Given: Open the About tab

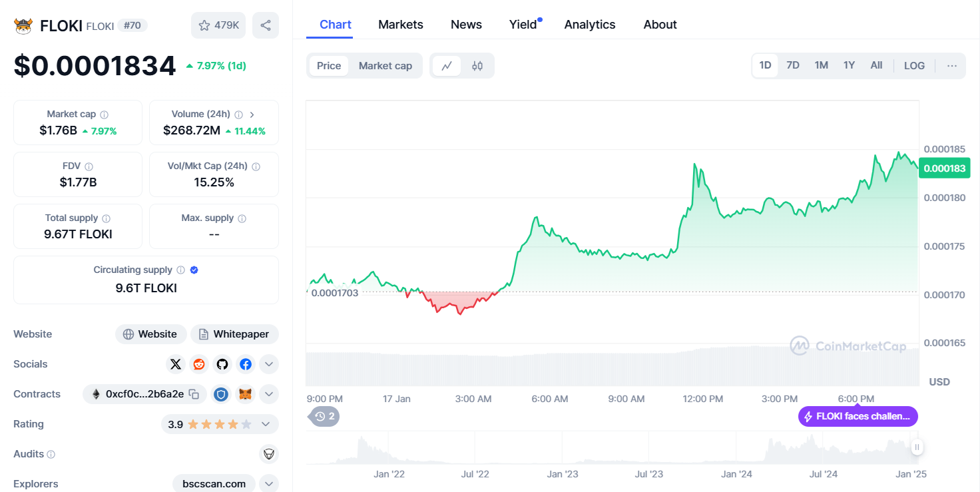Looking at the screenshot, I should (x=660, y=25).
